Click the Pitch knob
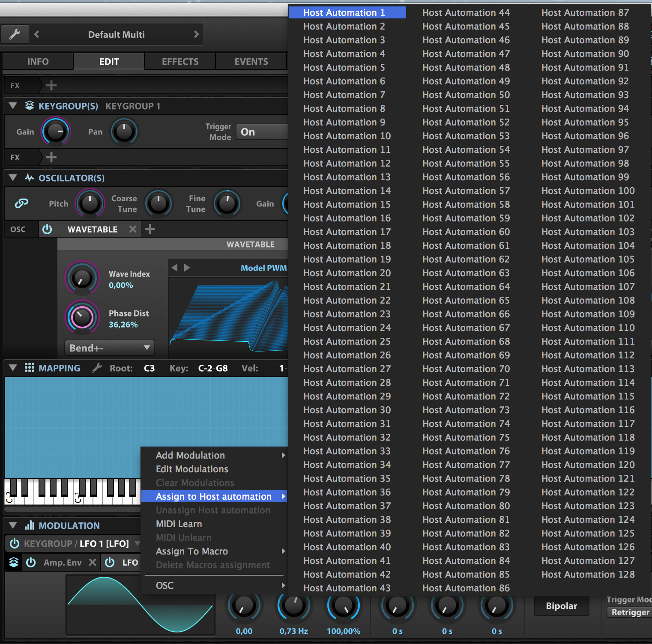Viewport: 652px width, 644px height. pyautogui.click(x=90, y=203)
